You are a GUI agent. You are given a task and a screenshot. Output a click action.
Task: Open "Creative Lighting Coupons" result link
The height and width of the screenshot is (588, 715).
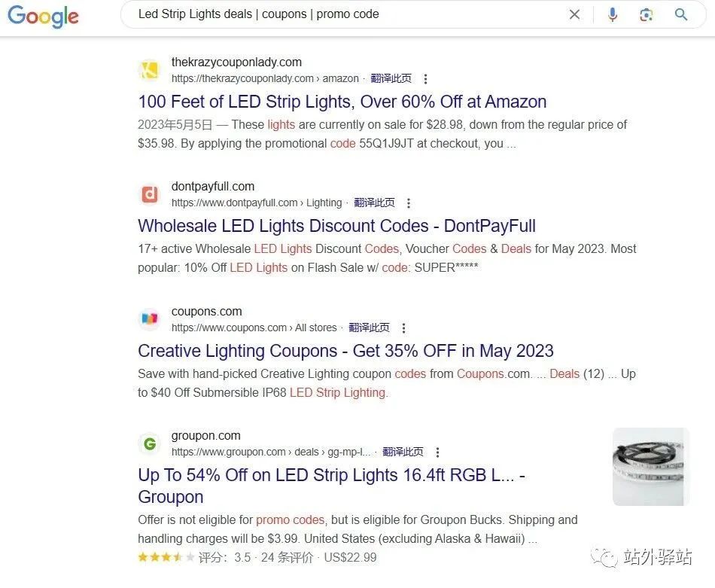click(345, 351)
